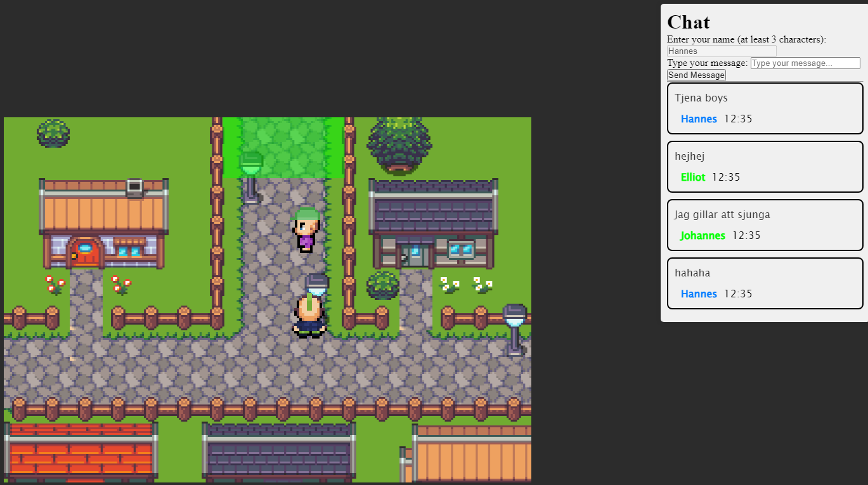Click the green-haired character in purple shirt
Image resolution: width=868 pixels, height=485 pixels.
click(x=307, y=230)
